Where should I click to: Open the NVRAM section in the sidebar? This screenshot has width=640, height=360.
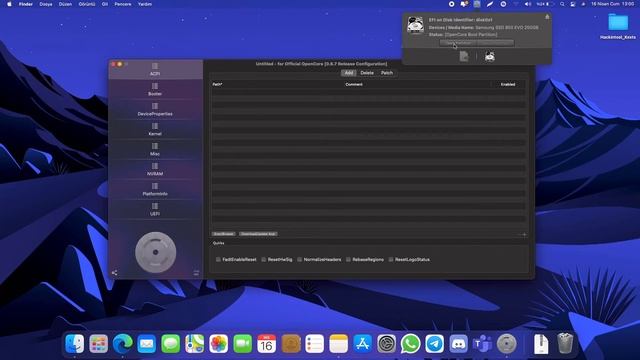click(x=155, y=169)
